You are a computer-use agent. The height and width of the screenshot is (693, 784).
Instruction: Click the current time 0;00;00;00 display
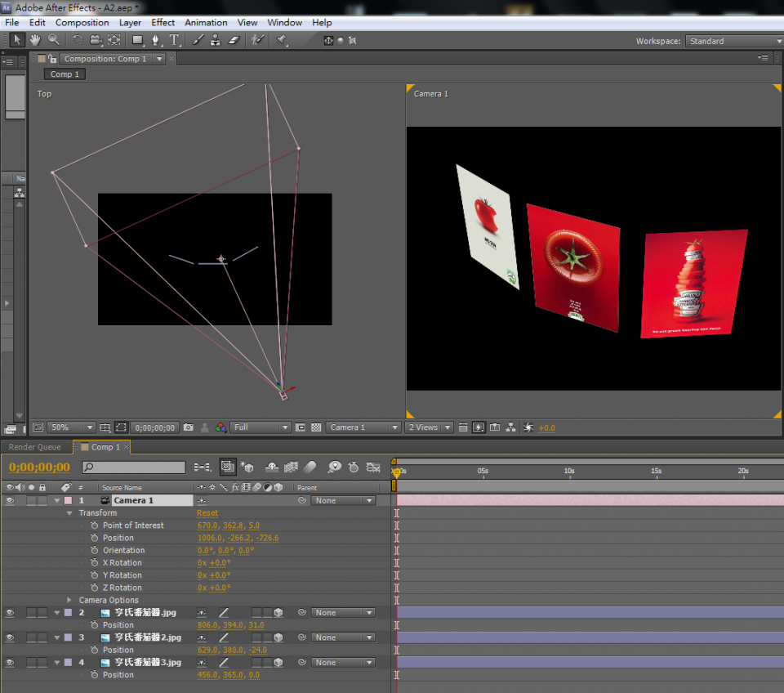39,467
